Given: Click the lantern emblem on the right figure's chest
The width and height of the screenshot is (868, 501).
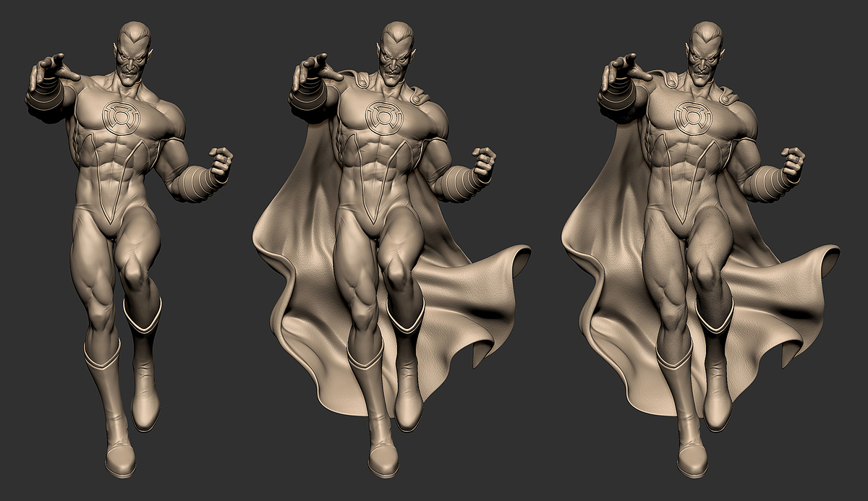Looking at the screenshot, I should coord(695,114).
